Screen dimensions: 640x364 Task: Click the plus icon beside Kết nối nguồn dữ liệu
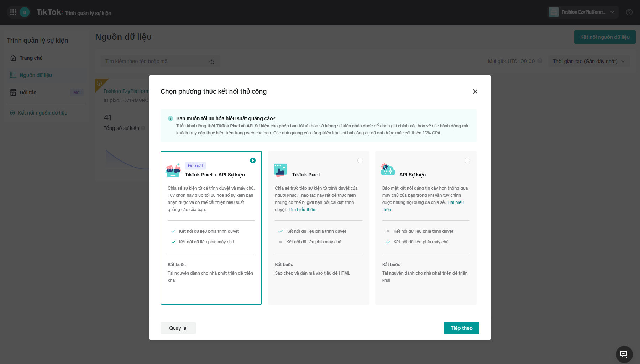tap(12, 113)
